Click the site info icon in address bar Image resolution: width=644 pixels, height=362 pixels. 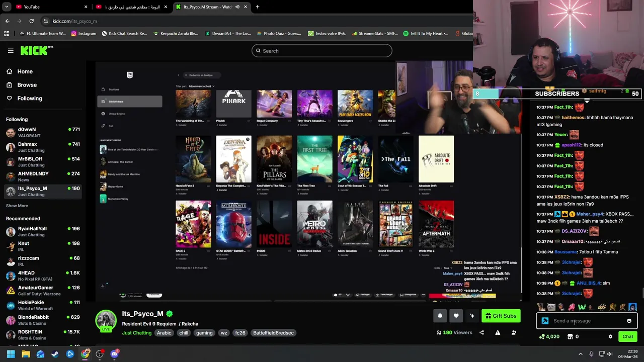click(x=46, y=21)
